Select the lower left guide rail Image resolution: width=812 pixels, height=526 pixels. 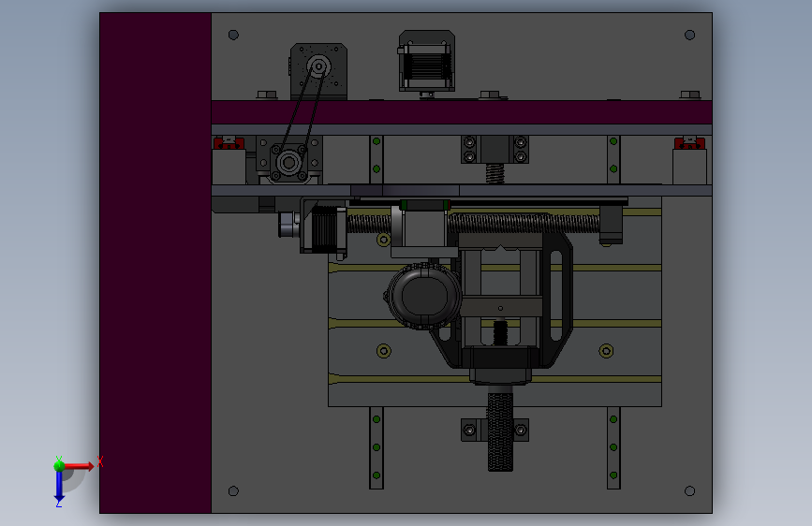[376, 447]
